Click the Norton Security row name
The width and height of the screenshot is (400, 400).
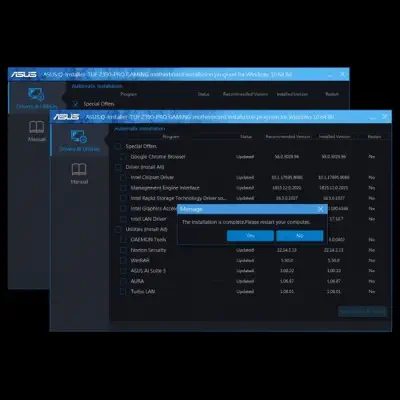(148, 250)
